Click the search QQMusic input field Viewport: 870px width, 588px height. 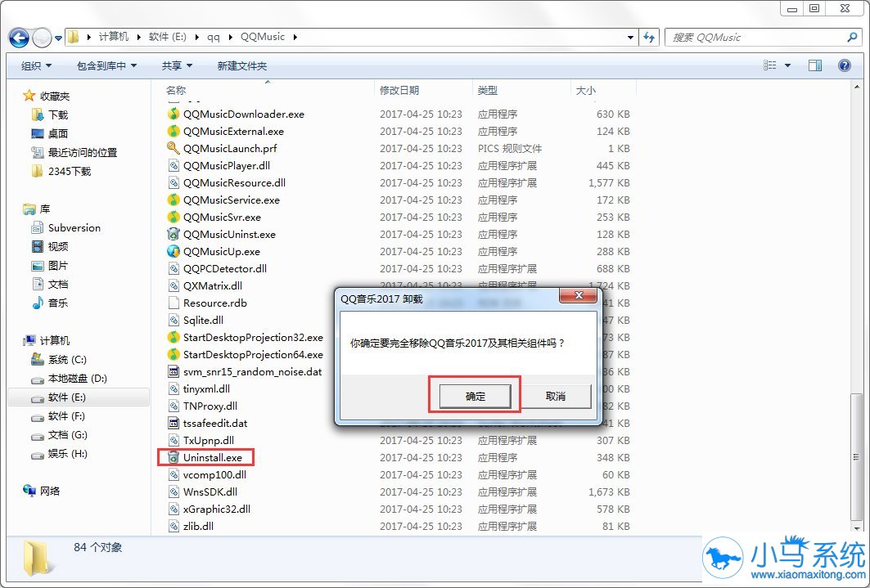tap(756, 37)
